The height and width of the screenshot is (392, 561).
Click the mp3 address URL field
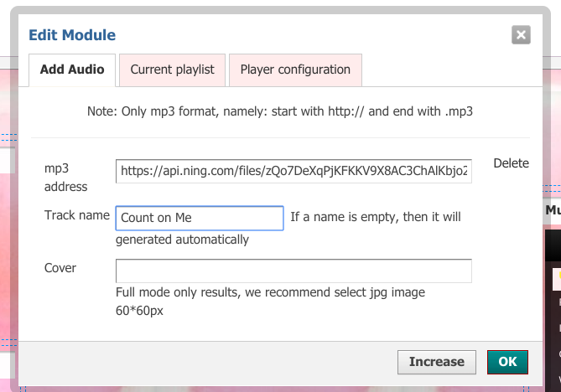293,171
